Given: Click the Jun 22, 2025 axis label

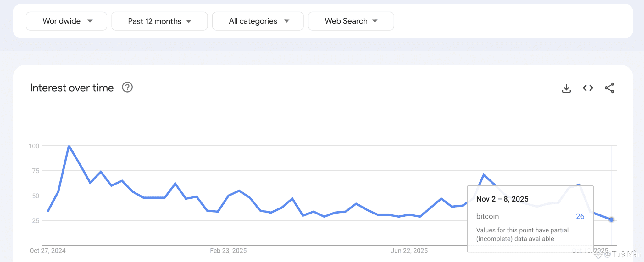Looking at the screenshot, I should click(409, 251).
